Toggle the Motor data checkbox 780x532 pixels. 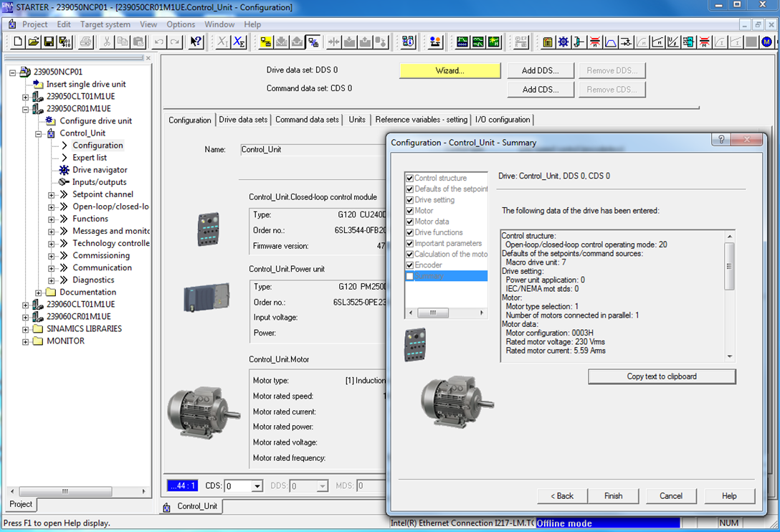click(409, 222)
